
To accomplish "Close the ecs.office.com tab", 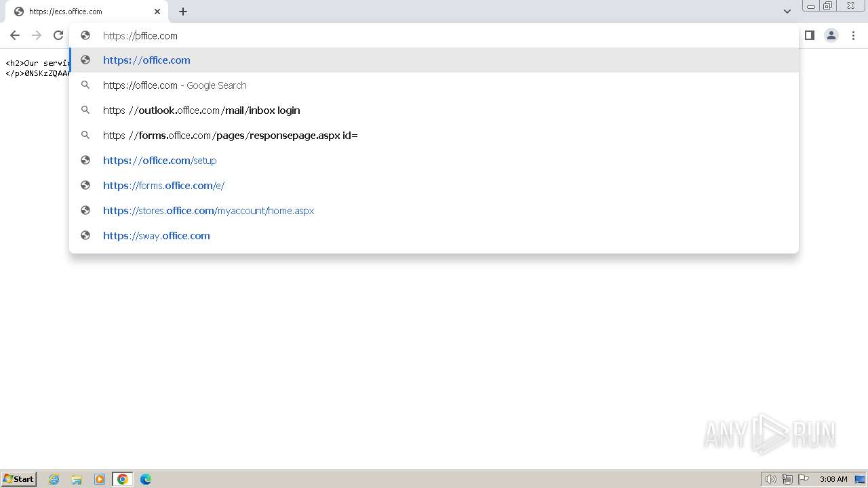I will (x=157, y=12).
